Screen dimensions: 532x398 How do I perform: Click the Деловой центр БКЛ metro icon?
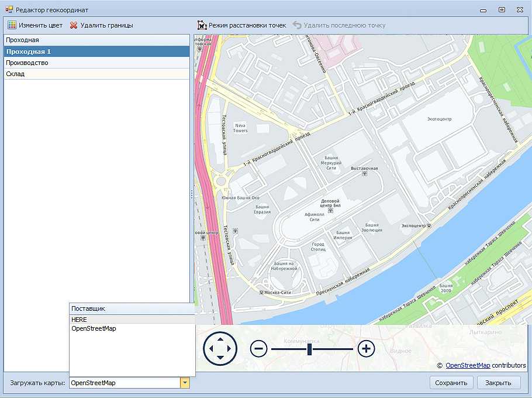click(x=330, y=211)
